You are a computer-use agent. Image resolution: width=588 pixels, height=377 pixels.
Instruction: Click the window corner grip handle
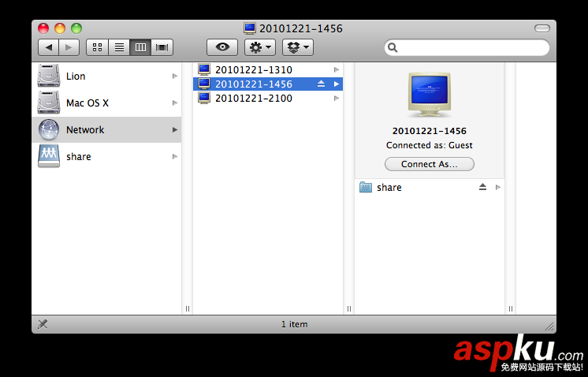coord(549,327)
